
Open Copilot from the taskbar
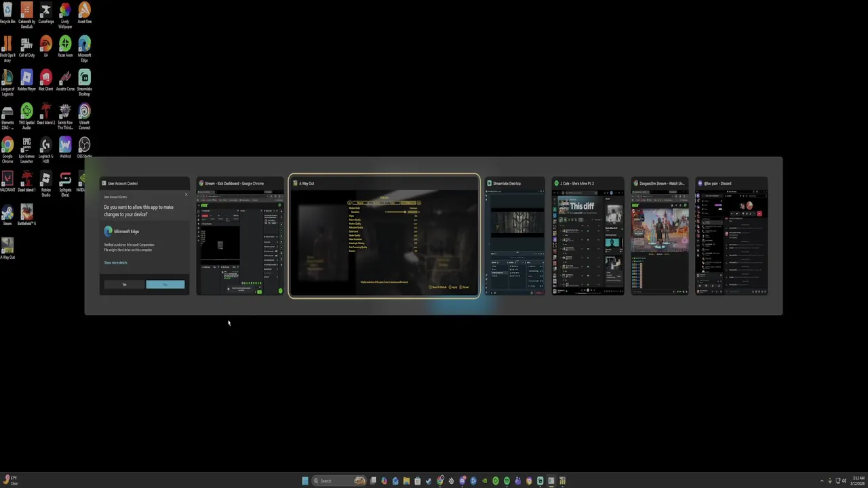pos(384,481)
